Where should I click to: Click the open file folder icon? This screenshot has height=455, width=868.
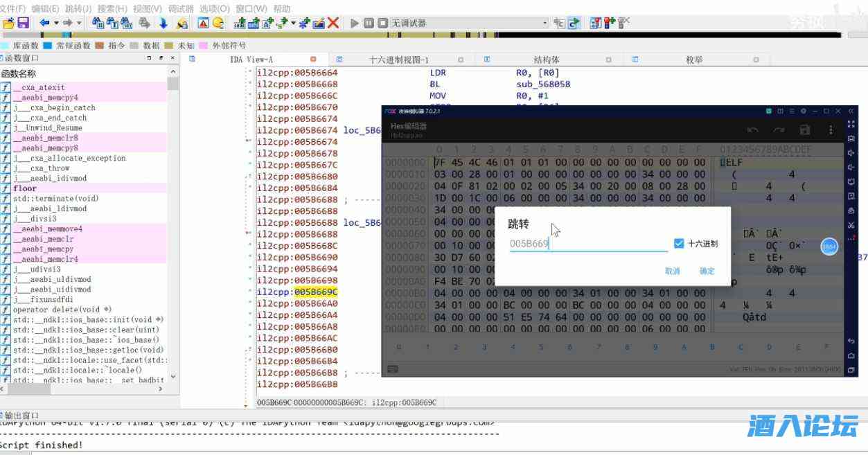coord(8,23)
